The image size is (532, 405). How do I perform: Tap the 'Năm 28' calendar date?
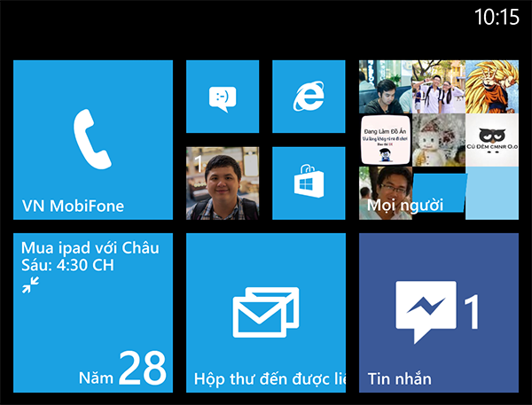[x=121, y=369]
